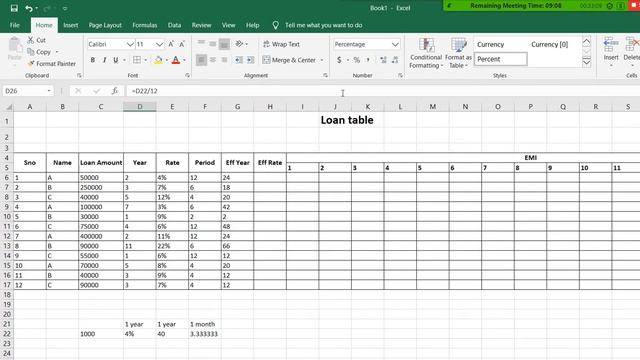
Task: Enable Wrap Text
Action: click(281, 44)
